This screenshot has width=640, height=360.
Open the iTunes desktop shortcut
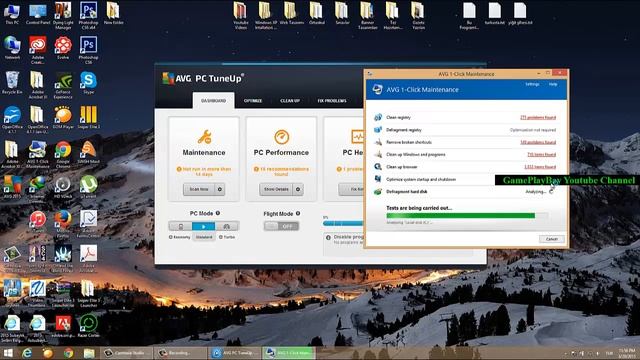pyautogui.click(x=38, y=222)
